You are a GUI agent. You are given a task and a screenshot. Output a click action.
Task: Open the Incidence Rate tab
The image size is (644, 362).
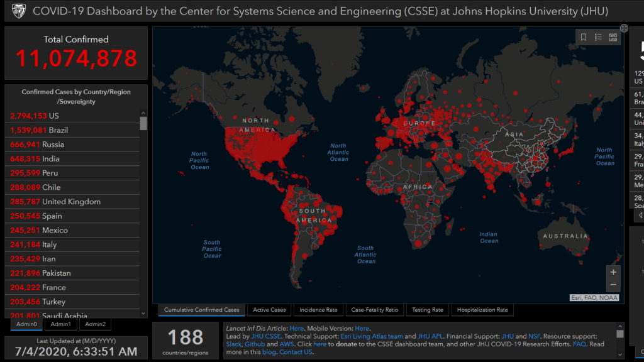pos(318,310)
